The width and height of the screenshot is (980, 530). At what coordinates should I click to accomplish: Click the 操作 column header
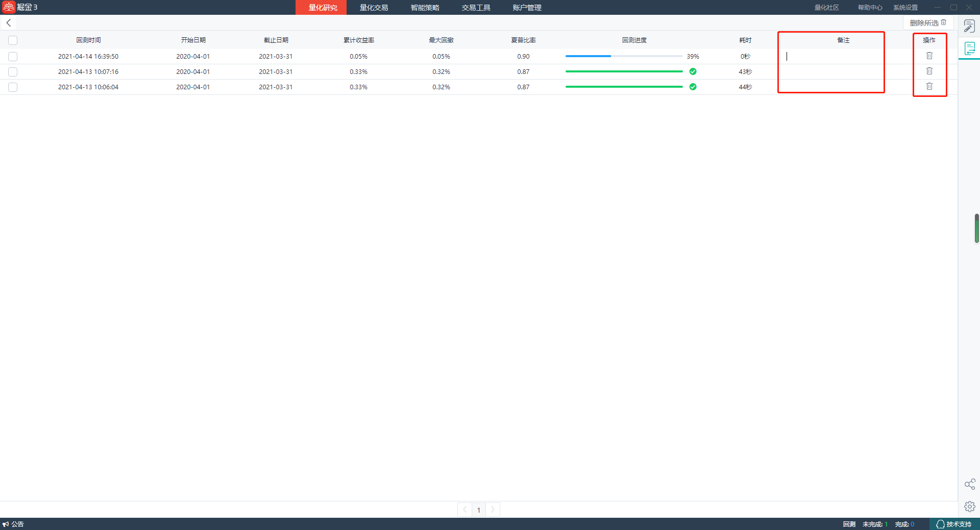929,40
